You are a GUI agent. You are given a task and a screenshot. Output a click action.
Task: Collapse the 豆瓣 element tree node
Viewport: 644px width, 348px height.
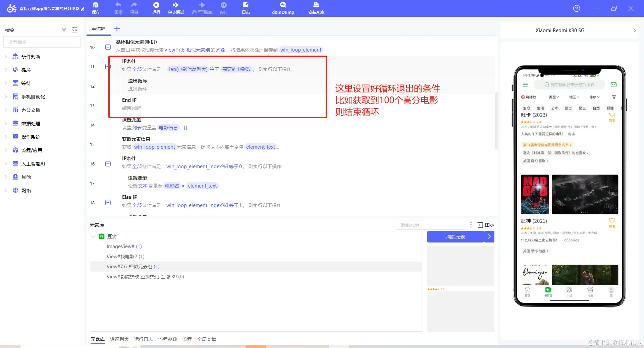94,236
